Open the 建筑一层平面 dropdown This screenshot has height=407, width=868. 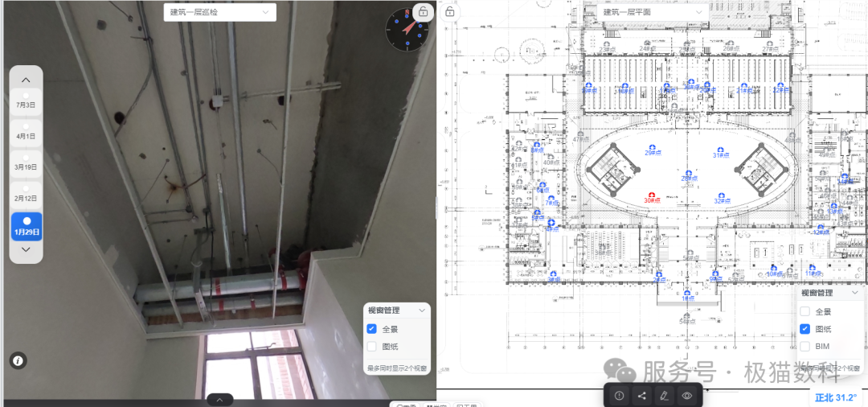(x=653, y=12)
